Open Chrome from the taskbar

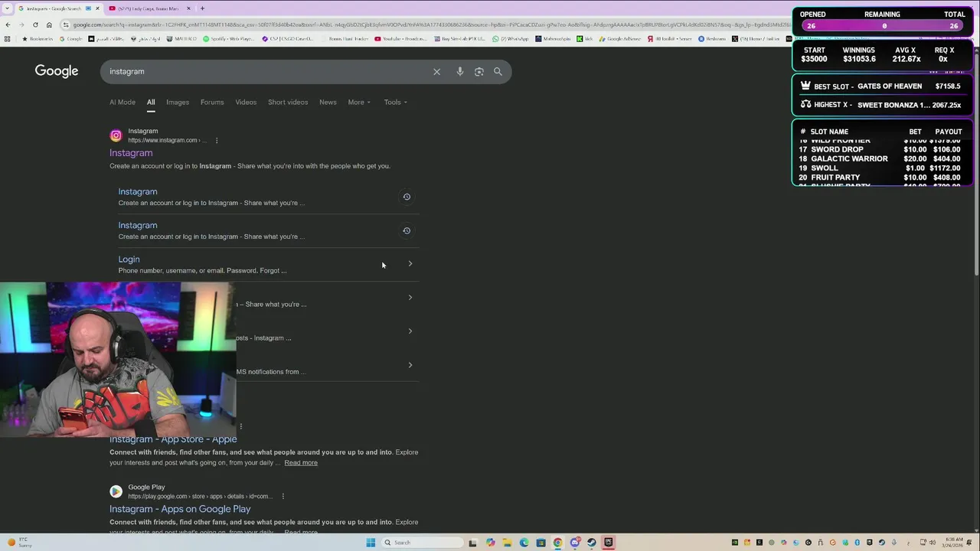click(x=557, y=543)
